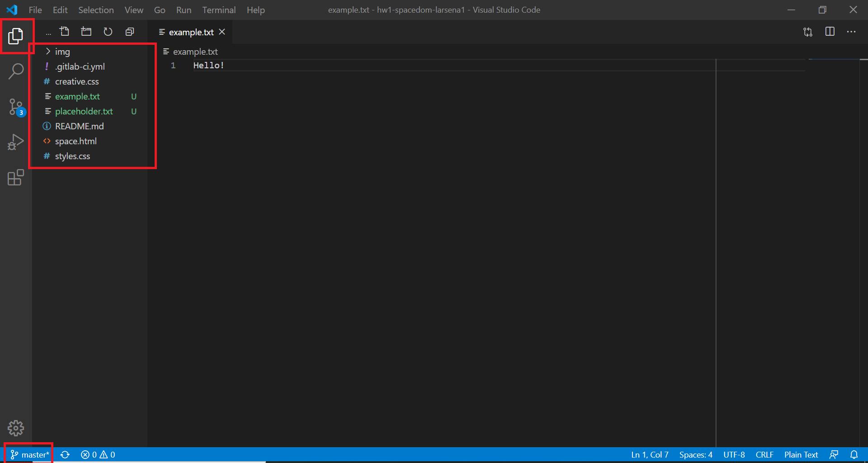Click the New File icon in Explorer
The height and width of the screenshot is (463, 868).
64,31
